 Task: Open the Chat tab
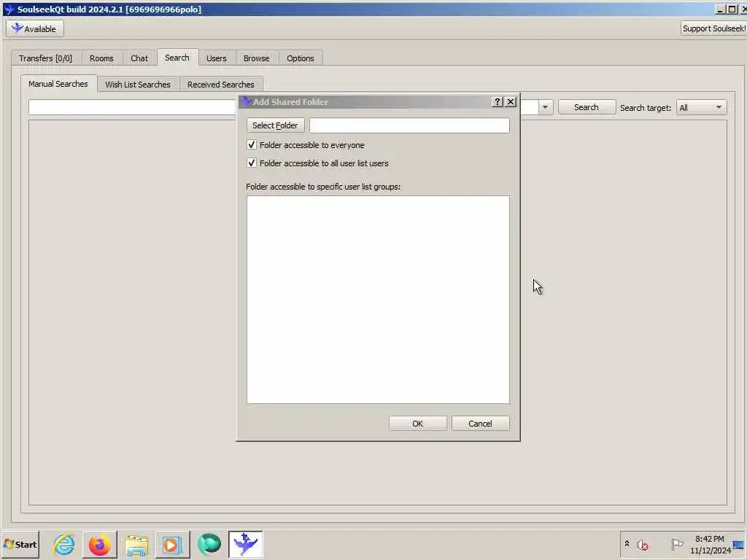click(139, 58)
